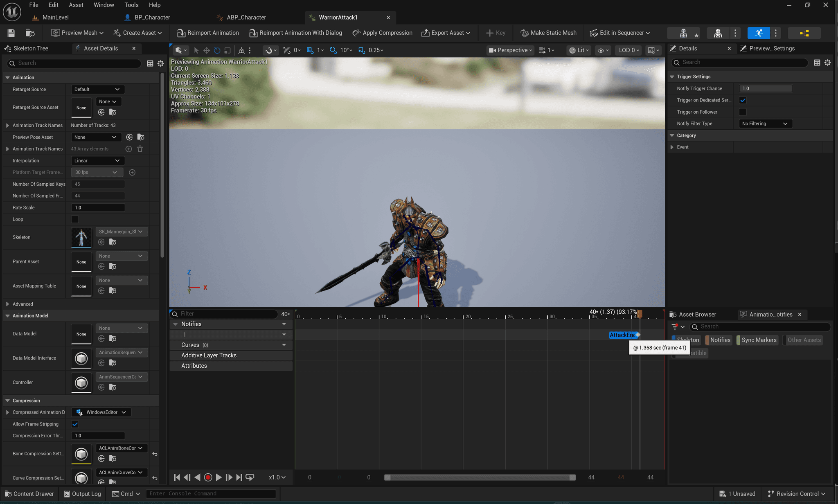Click the Browse to asset icon
Image resolution: width=838 pixels, height=504 pixels.
[x=30, y=33]
